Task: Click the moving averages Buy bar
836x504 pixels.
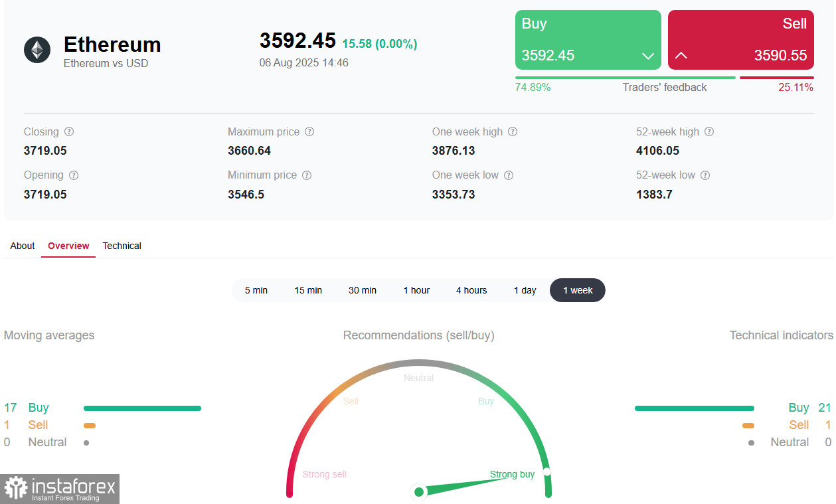Action: coord(142,408)
